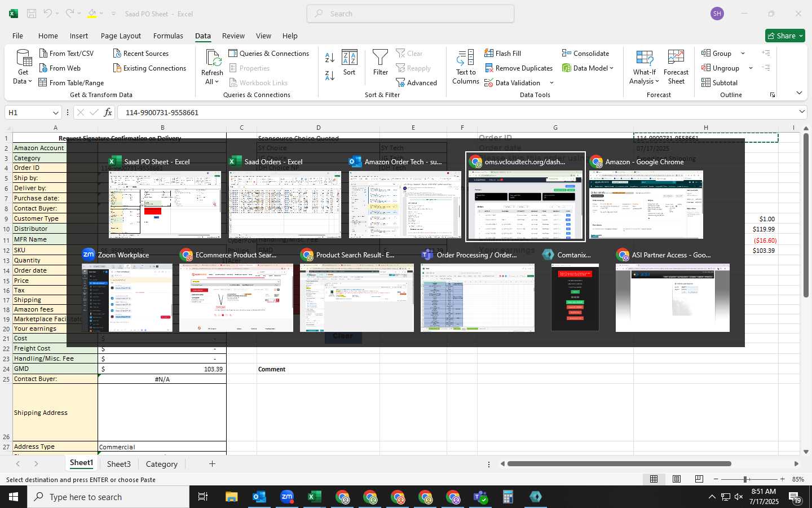The width and height of the screenshot is (812, 508).
Task: Click the vertical scrollbar thumb
Action: 806,214
